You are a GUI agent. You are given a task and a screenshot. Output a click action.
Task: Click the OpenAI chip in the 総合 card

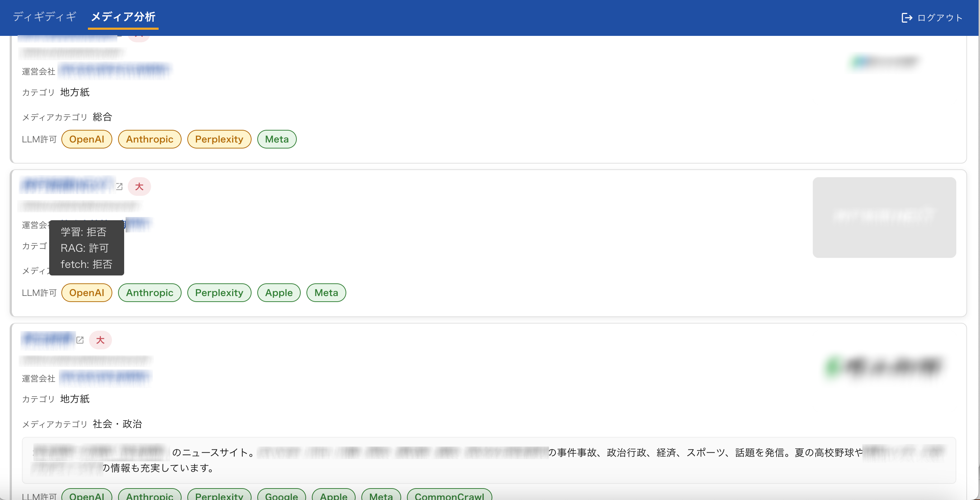tap(87, 139)
